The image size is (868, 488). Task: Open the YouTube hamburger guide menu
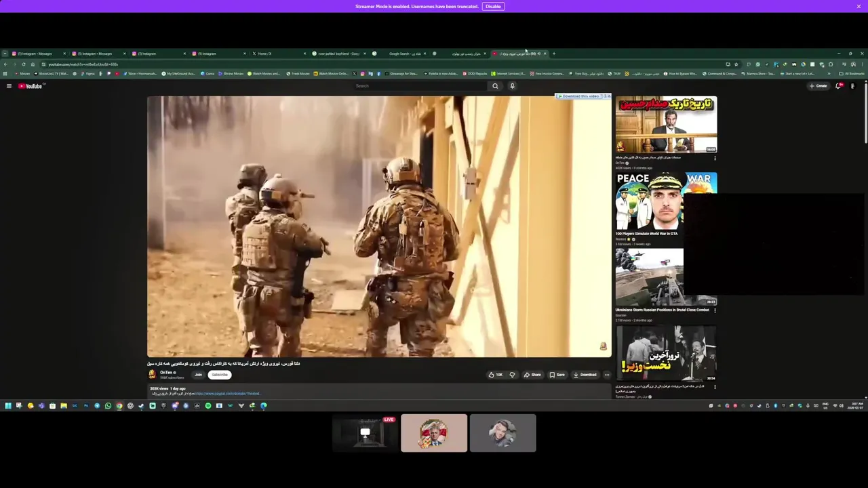9,86
